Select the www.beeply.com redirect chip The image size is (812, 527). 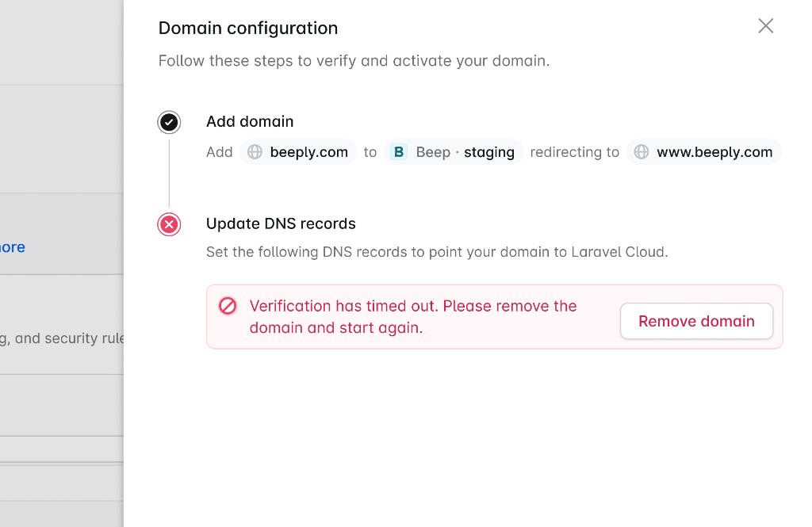coord(704,151)
